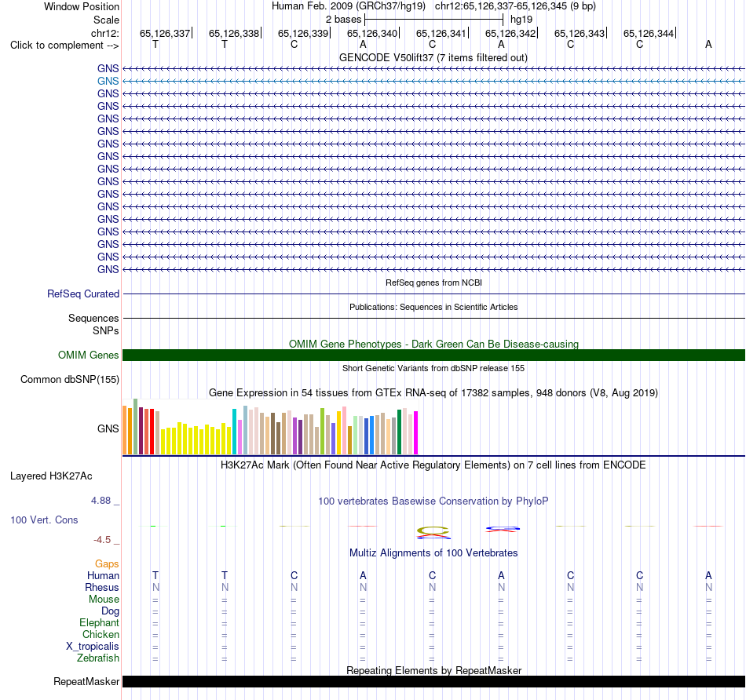Image resolution: width=746 pixels, height=700 pixels.
Task: Click 'Multiz Alignments of 100 Vertebrates' title
Action: [x=433, y=553]
